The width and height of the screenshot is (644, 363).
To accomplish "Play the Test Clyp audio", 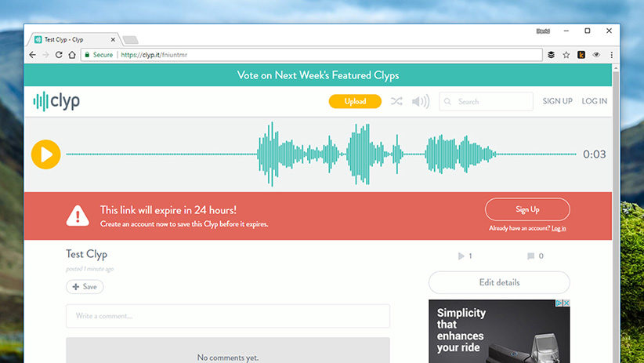I will point(45,154).
